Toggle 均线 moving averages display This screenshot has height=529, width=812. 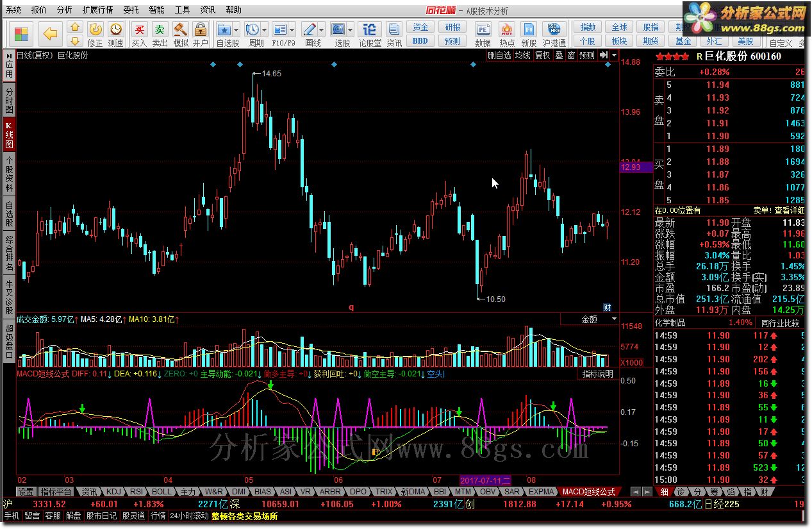(523, 56)
